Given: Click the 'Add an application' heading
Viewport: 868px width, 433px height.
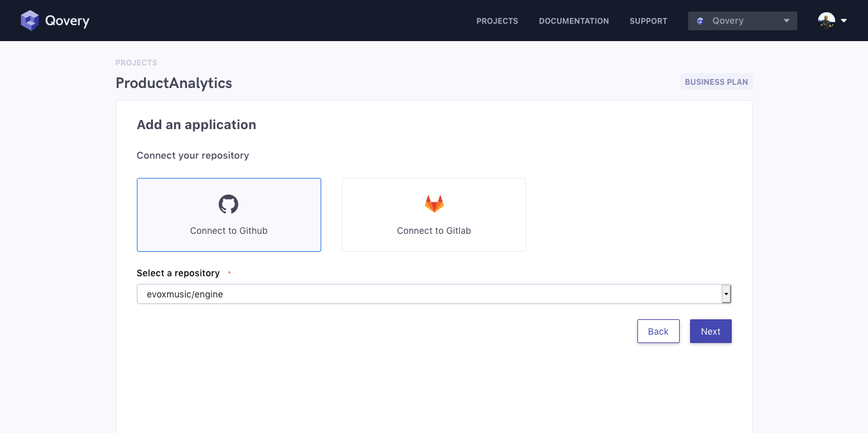Looking at the screenshot, I should (197, 125).
